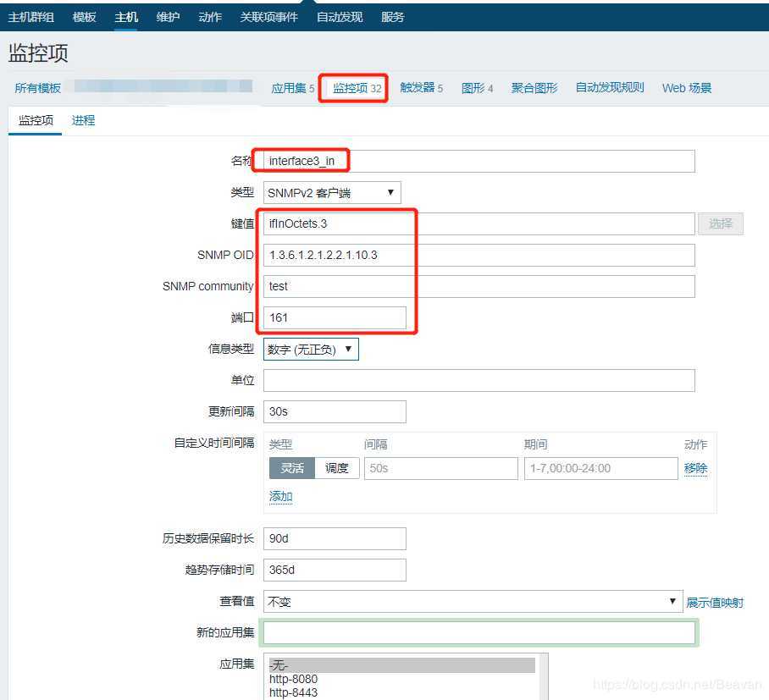Click the 新的应用集 input field
Image resolution: width=769 pixels, height=700 pixels.
pyautogui.click(x=479, y=633)
